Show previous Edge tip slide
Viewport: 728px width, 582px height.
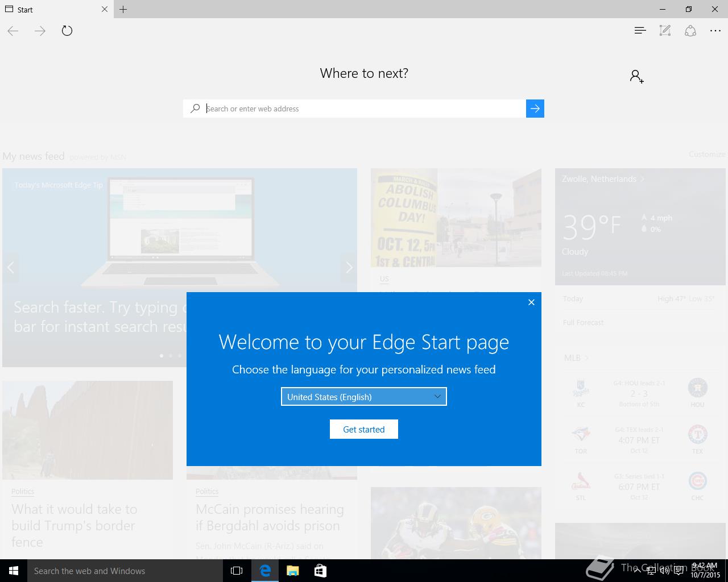point(10,267)
